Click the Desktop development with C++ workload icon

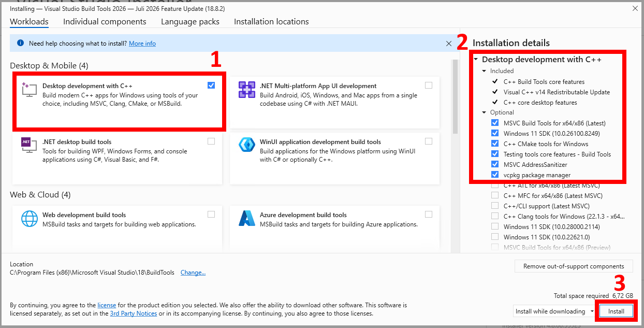click(29, 89)
